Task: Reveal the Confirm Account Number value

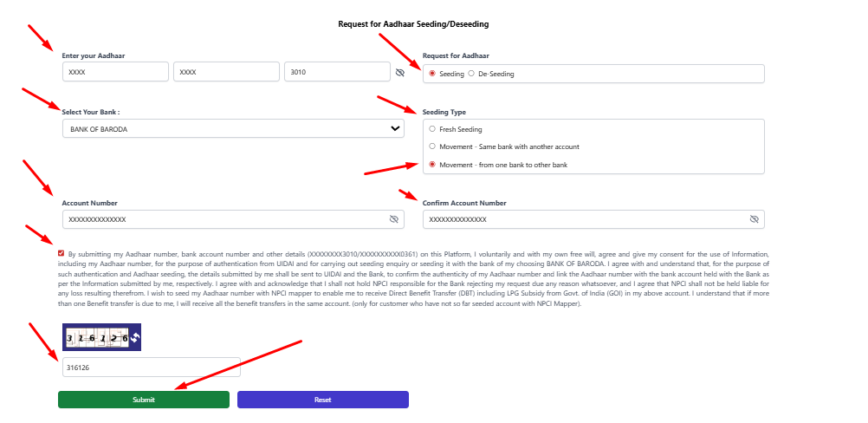Action: click(754, 219)
